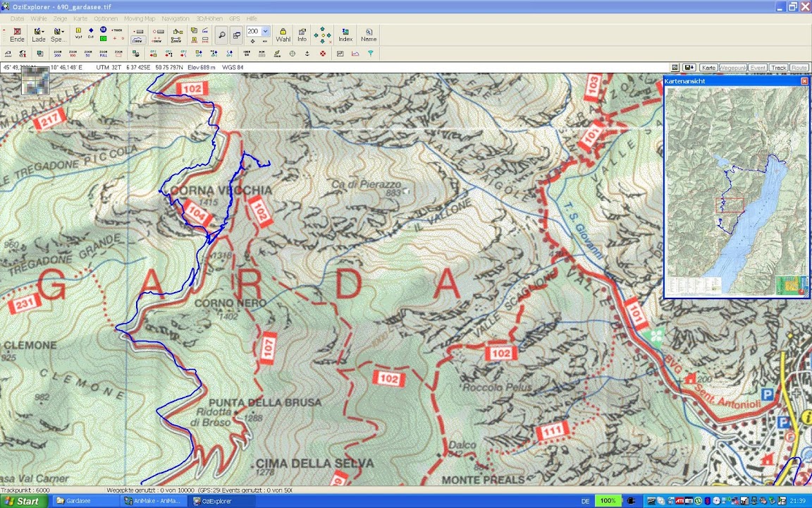
Task: Toggle the Track display button
Action: click(x=778, y=68)
